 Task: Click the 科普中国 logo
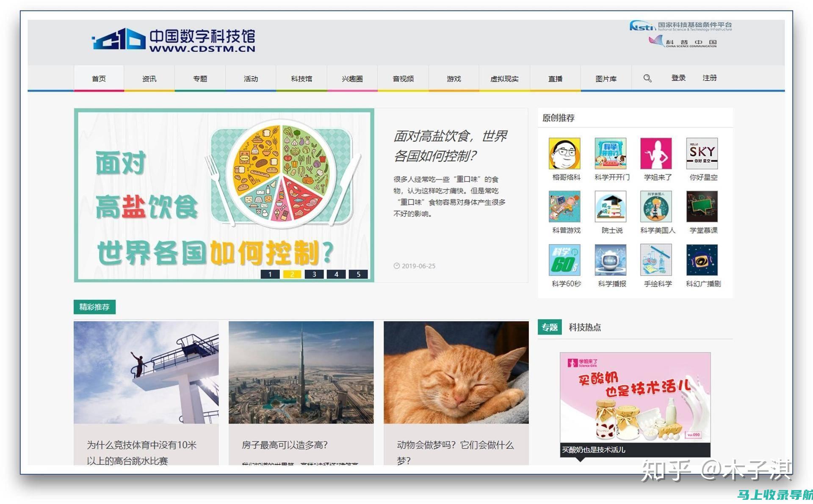coord(683,41)
